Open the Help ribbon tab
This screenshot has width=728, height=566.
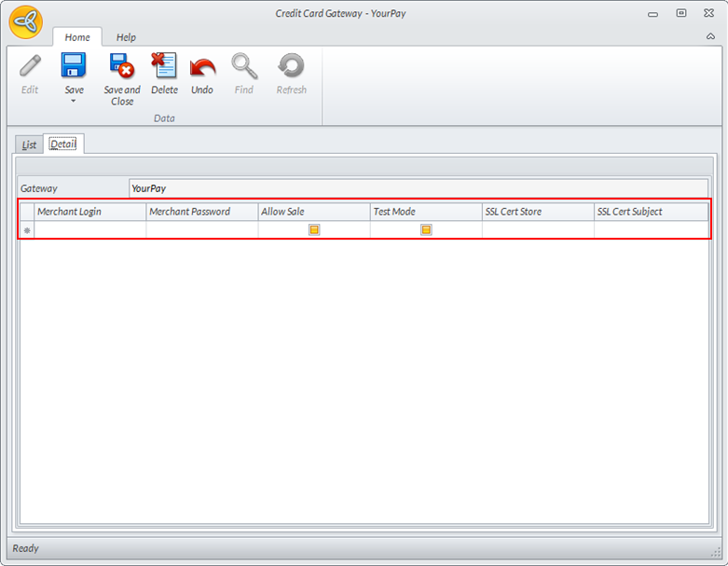126,37
